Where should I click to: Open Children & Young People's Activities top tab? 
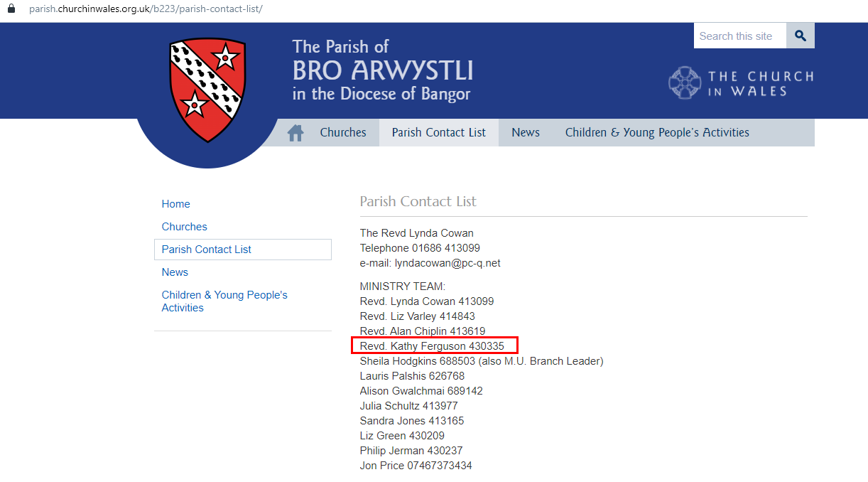(x=657, y=132)
